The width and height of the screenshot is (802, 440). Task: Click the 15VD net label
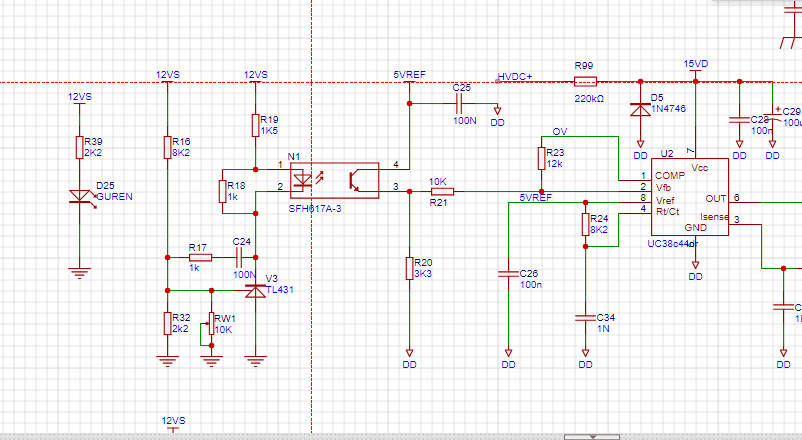click(696, 63)
